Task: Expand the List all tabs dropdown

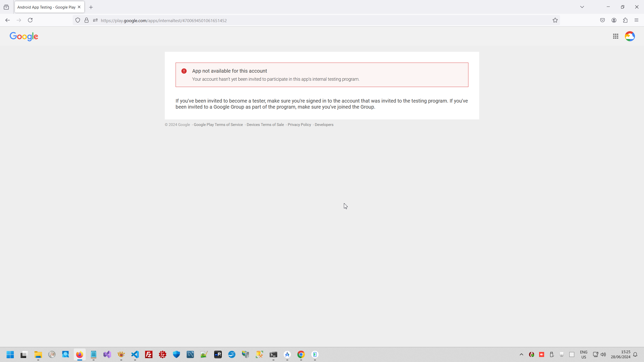Action: tap(582, 7)
